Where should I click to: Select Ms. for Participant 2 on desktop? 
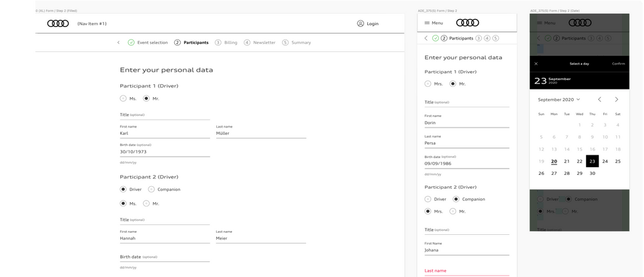point(124,203)
